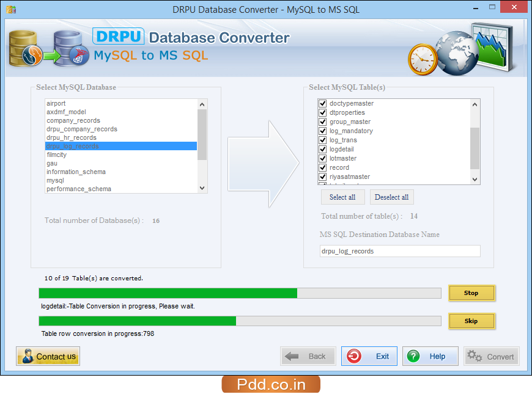Image resolution: width=532 pixels, height=397 pixels.
Task: Skip the current table conversion
Action: tap(471, 321)
